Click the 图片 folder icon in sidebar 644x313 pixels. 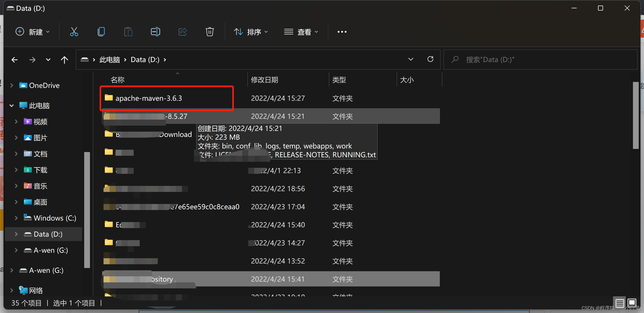click(28, 138)
